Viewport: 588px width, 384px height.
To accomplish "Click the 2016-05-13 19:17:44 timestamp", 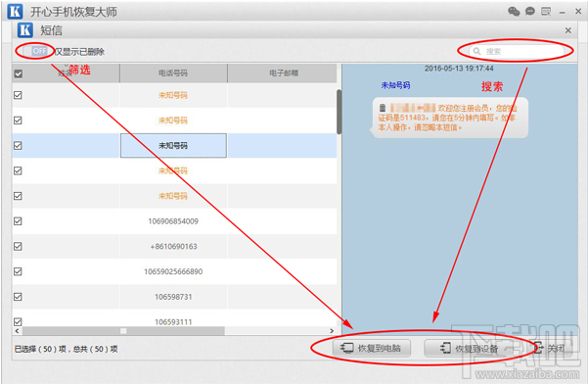I will pos(459,69).
